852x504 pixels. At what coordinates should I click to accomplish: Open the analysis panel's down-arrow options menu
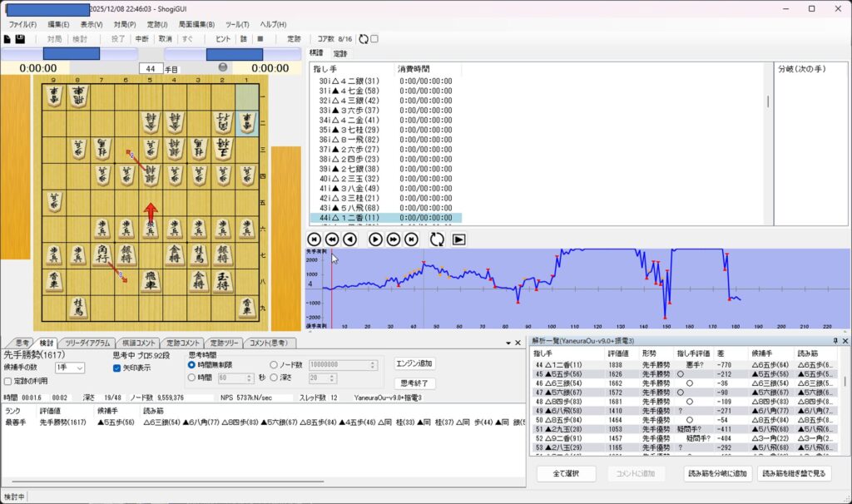[507, 343]
